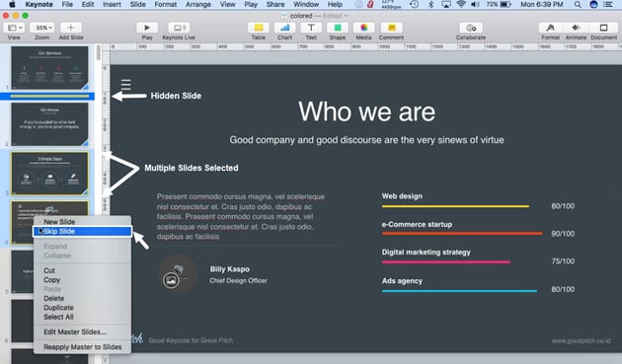Screen dimensions: 622x364
Task: Open Keynote Live toolbar icon
Action: [x=179, y=28]
